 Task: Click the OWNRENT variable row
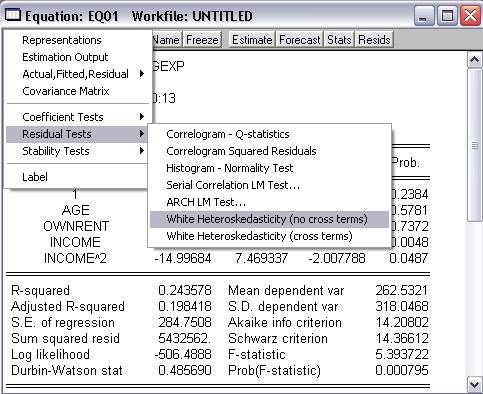(76, 226)
